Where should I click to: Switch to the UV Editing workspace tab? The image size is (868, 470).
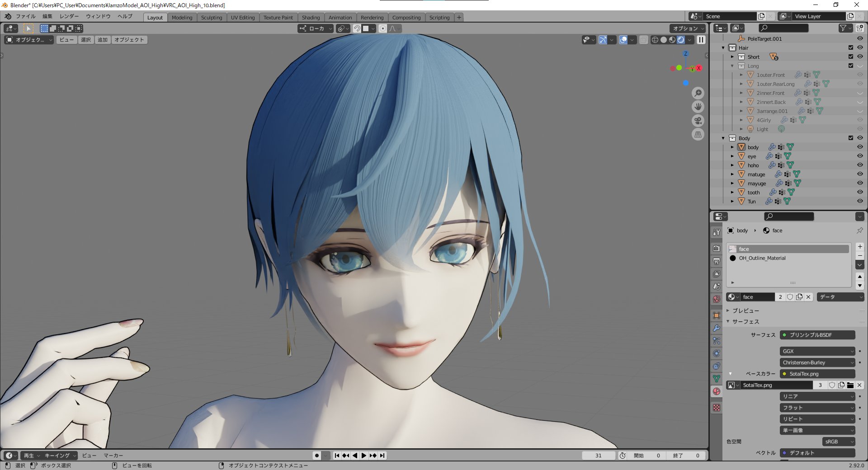[x=243, y=17]
